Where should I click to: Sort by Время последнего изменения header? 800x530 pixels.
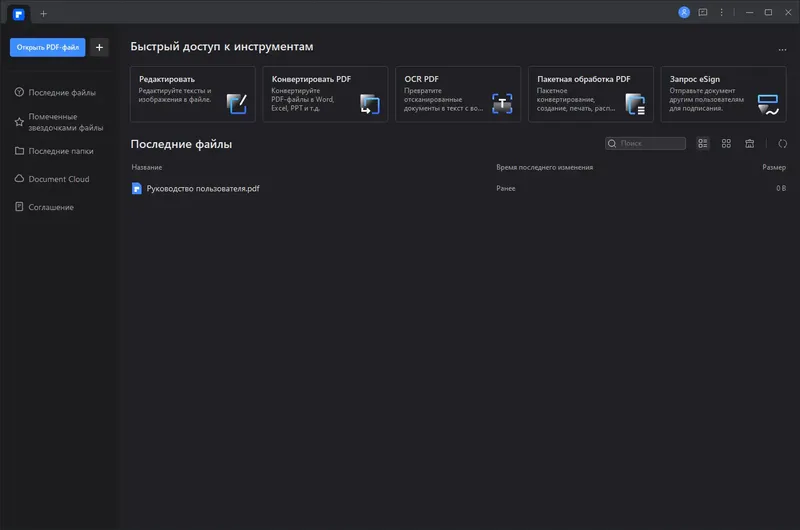point(544,167)
